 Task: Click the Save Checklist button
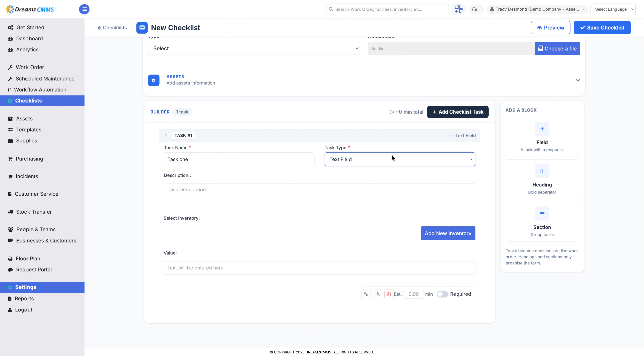click(602, 28)
